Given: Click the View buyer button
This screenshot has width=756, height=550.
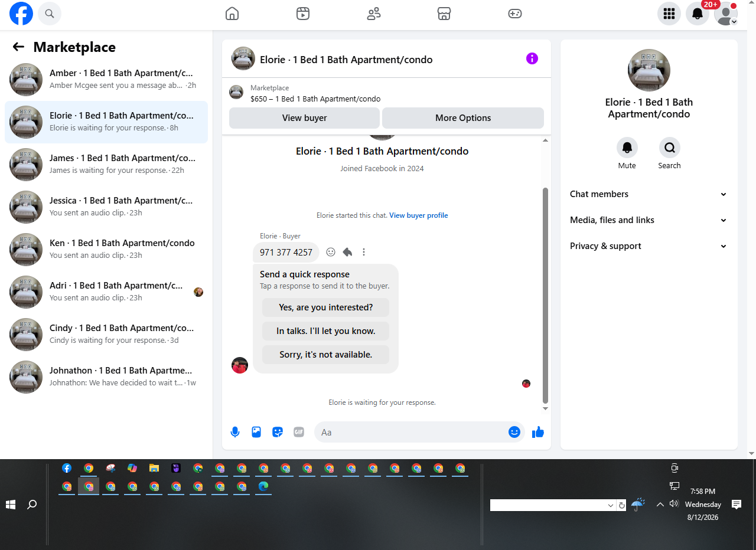Looking at the screenshot, I should click(304, 118).
